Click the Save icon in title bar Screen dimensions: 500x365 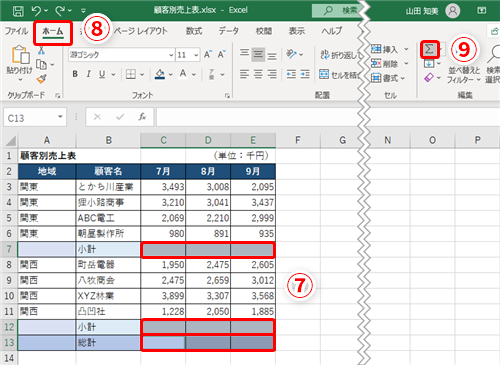pyautogui.click(x=18, y=11)
